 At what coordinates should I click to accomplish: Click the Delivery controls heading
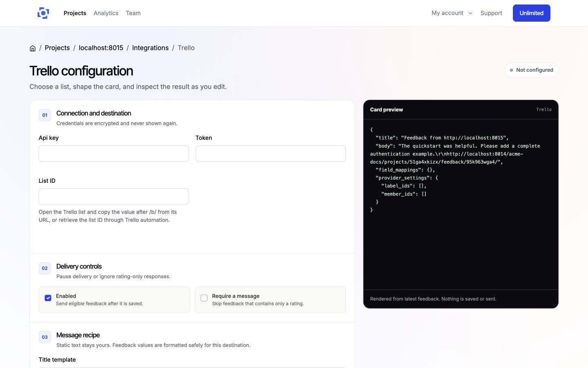coord(79,267)
